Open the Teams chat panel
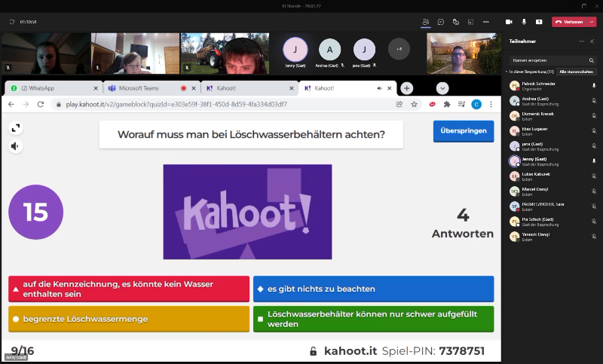 (x=441, y=22)
